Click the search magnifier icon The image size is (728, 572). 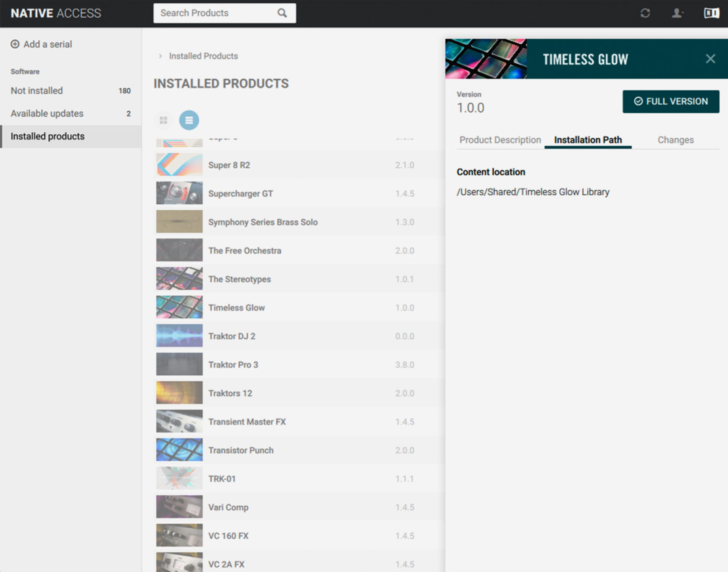click(282, 13)
